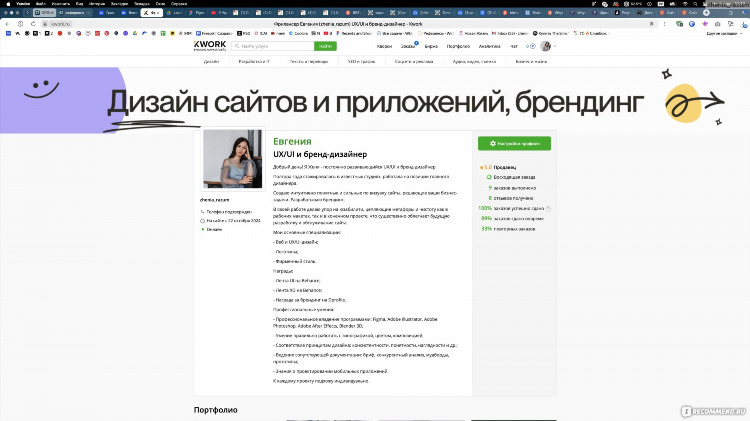Go back with the browser back arrow
This screenshot has width=750, height=421.
(7, 23)
